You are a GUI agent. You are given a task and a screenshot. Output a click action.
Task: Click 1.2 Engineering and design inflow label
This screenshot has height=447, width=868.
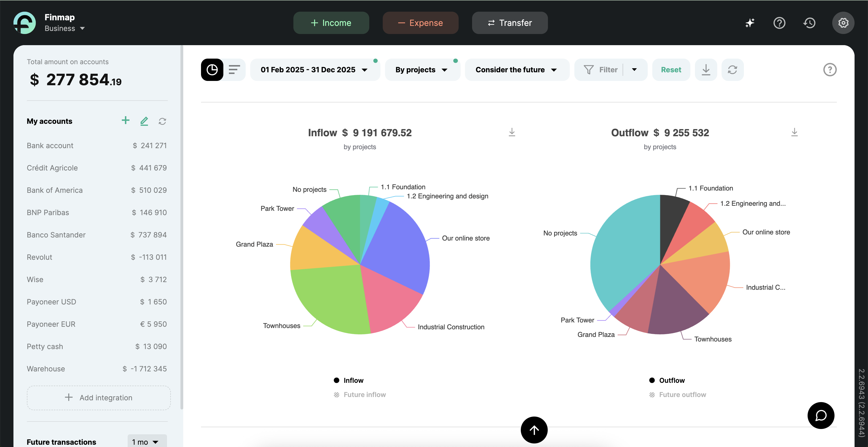[447, 196]
